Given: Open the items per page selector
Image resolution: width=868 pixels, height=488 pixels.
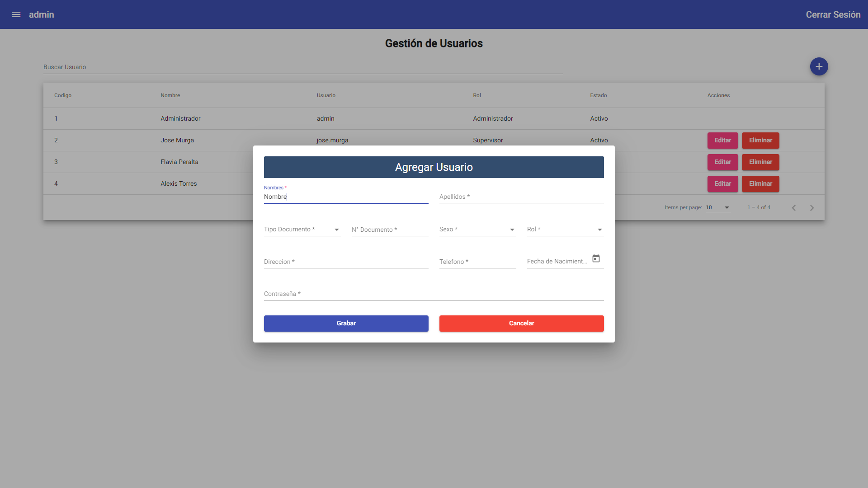Looking at the screenshot, I should click(x=718, y=207).
